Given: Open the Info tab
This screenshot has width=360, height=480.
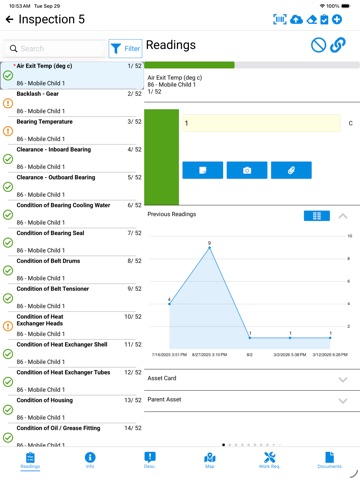Looking at the screenshot, I should pos(90,460).
